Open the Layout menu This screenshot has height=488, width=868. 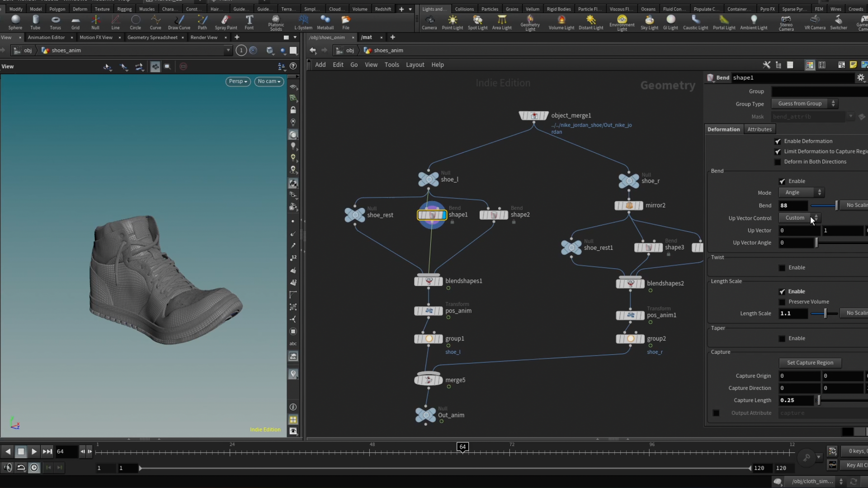415,65
